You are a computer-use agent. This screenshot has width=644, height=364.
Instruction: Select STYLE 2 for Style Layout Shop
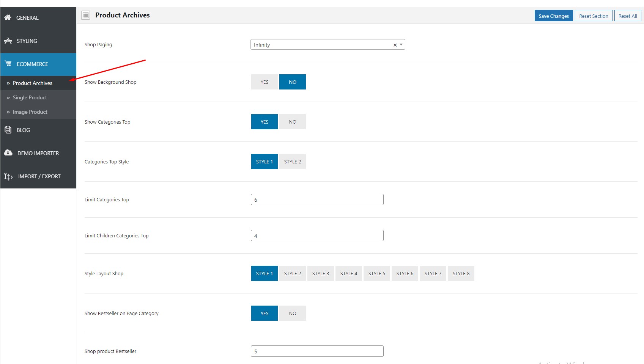[x=293, y=273]
